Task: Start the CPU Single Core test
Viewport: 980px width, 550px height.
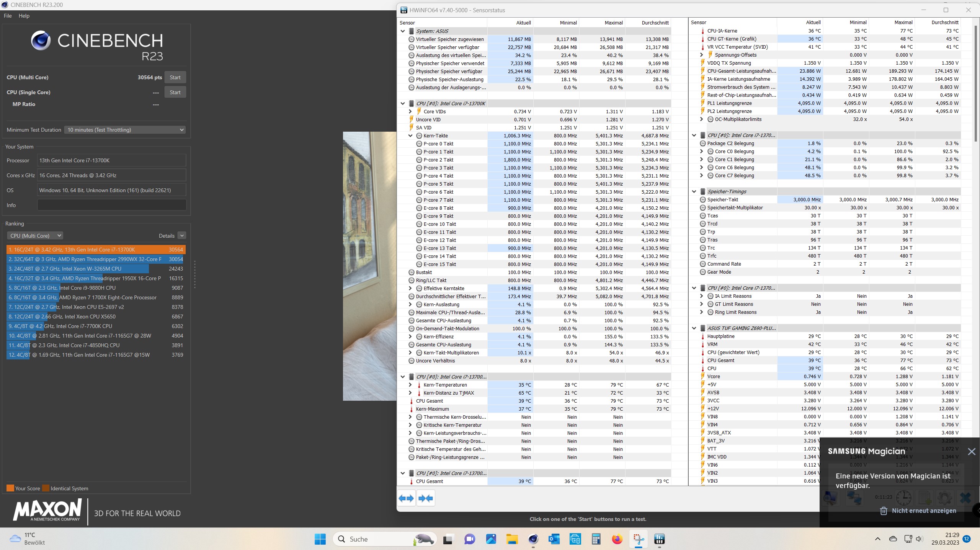Action: tap(175, 92)
